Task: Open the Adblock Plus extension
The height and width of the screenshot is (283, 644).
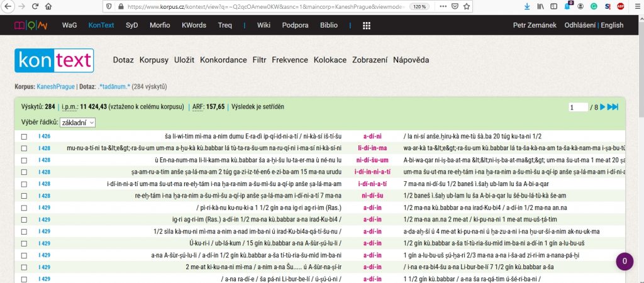Action: [621, 6]
